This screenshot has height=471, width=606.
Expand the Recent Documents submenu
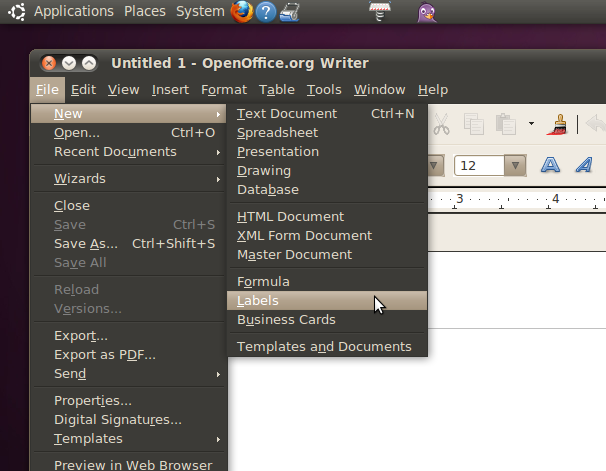(x=128, y=151)
